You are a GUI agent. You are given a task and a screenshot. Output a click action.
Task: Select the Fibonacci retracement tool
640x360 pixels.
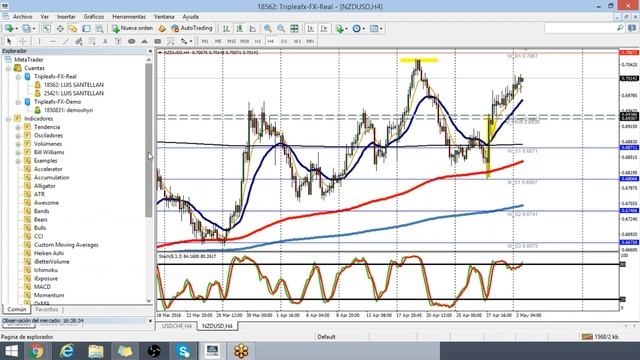[92, 41]
